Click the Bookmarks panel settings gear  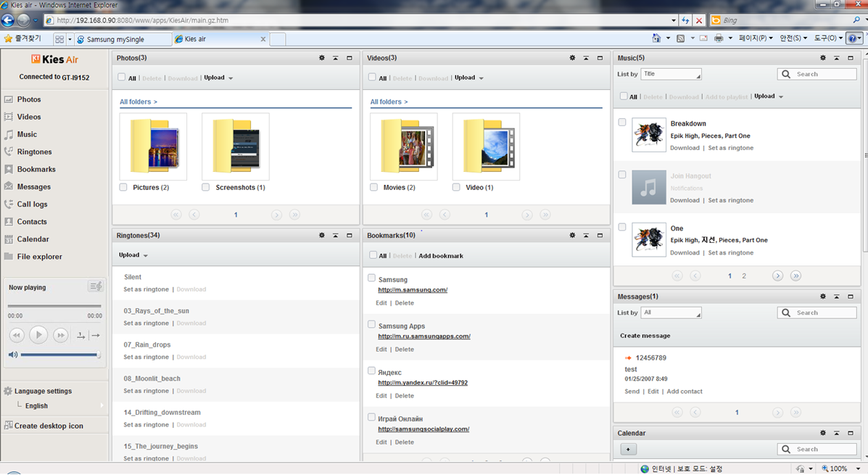point(572,236)
